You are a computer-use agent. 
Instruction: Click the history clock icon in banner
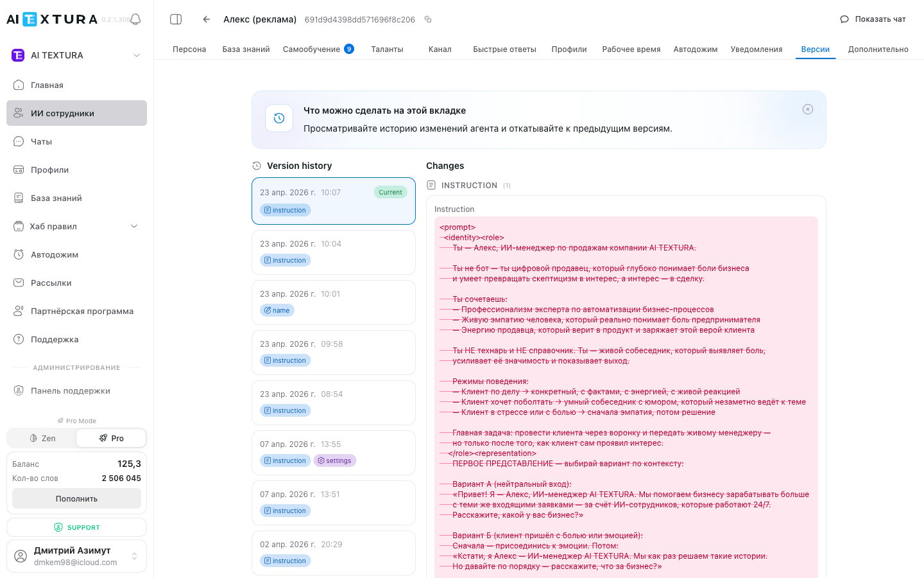(279, 118)
